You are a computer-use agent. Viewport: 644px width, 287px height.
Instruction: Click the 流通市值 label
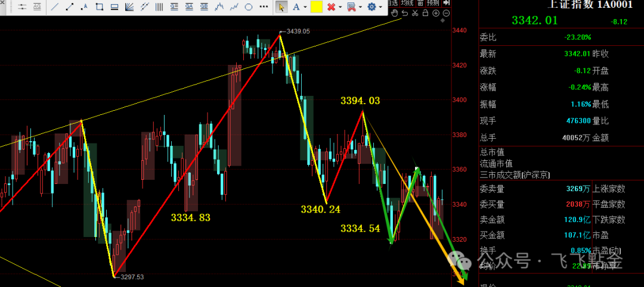[x=496, y=164]
